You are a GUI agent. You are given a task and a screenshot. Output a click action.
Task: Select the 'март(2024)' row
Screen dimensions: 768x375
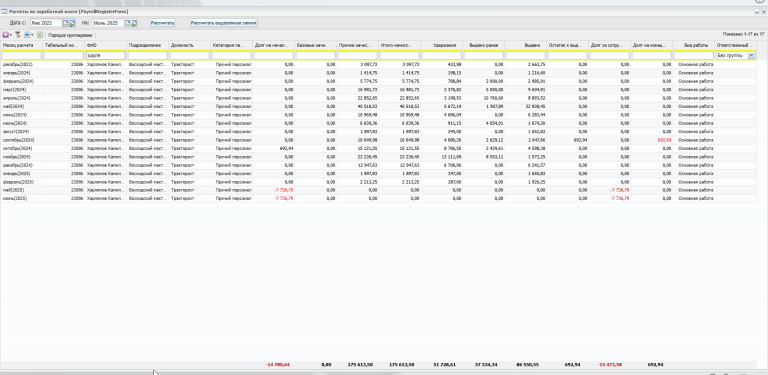point(378,90)
